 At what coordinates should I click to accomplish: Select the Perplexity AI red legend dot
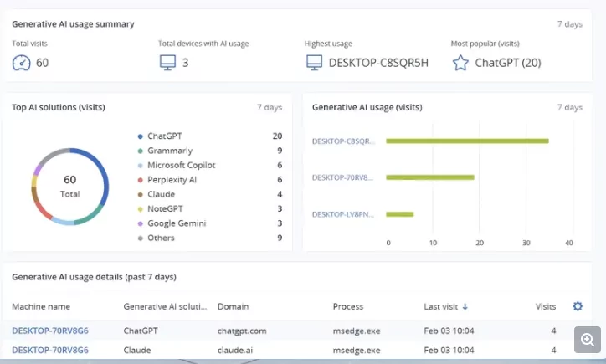coord(141,180)
